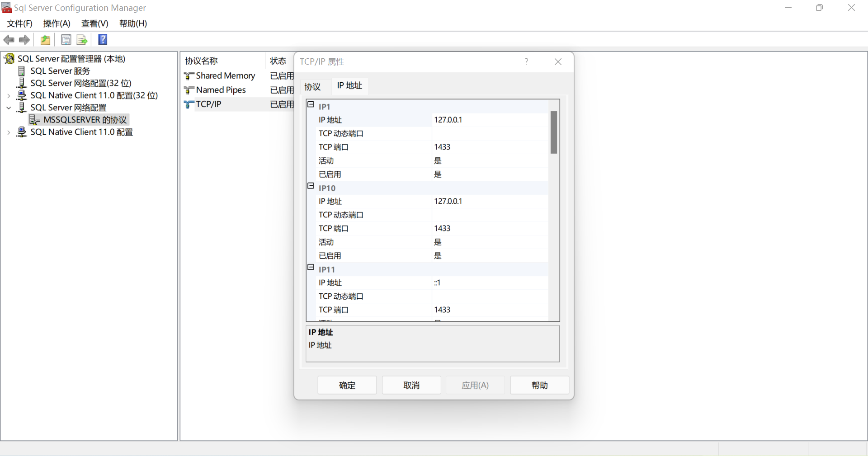Click the Shared Memory protocol icon
The image size is (868, 456).
(x=189, y=76)
